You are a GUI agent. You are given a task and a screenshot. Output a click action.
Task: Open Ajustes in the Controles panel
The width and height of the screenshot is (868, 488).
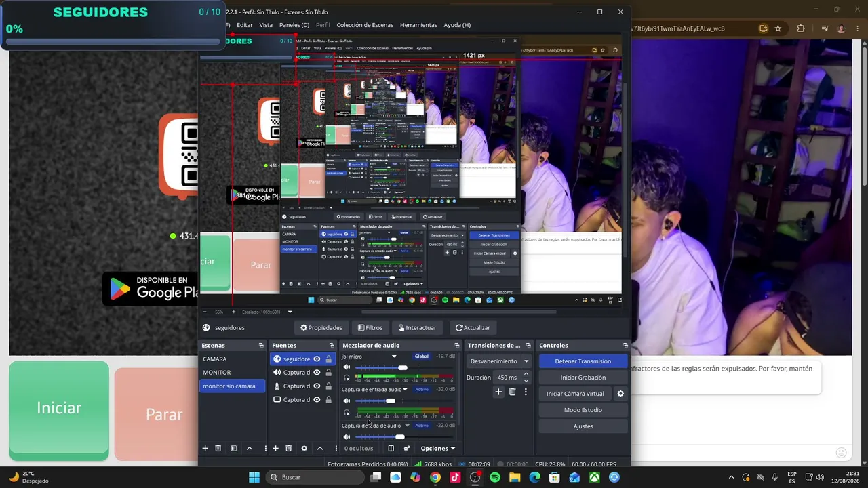point(583,426)
